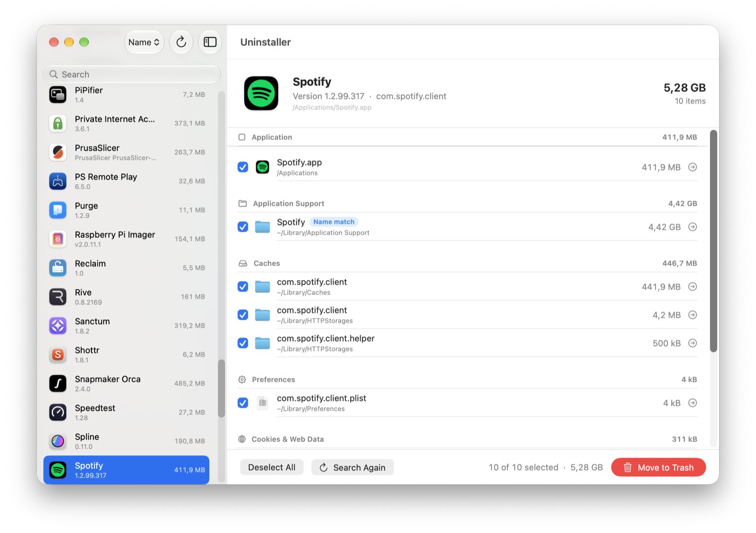Select Speedtest app icon

pyautogui.click(x=58, y=412)
